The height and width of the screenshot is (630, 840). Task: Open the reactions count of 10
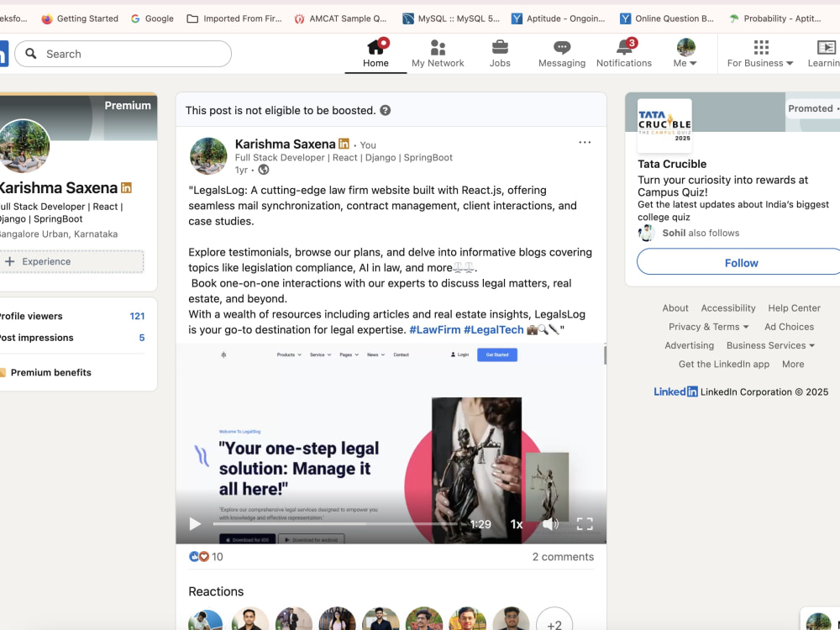tap(206, 557)
